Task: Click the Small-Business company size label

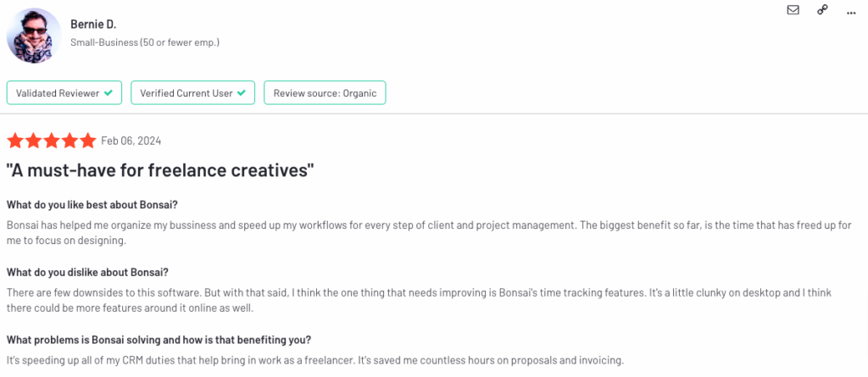Action: [x=145, y=42]
